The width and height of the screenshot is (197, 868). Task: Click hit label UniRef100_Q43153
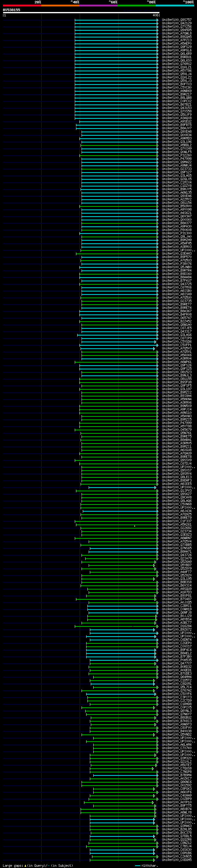177,108
